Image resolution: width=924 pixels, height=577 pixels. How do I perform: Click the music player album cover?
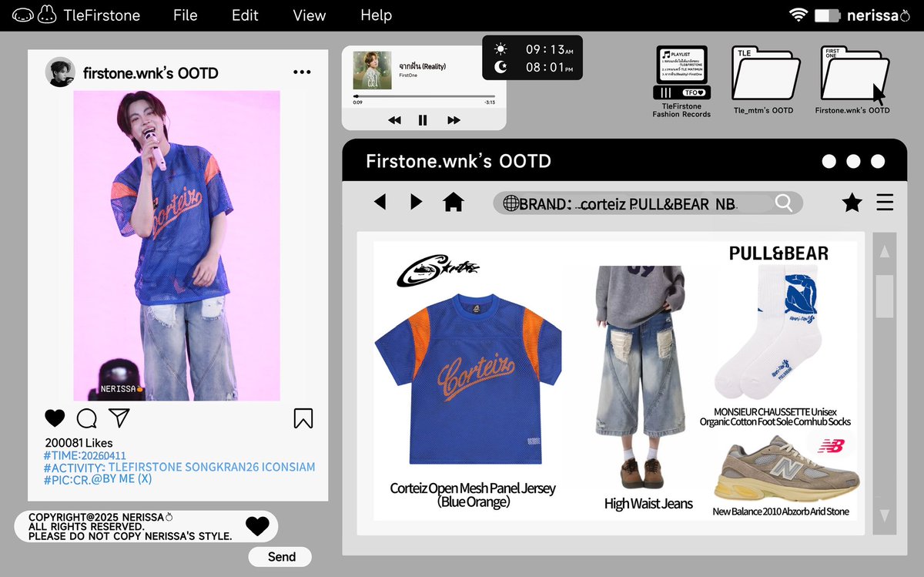pyautogui.click(x=373, y=70)
